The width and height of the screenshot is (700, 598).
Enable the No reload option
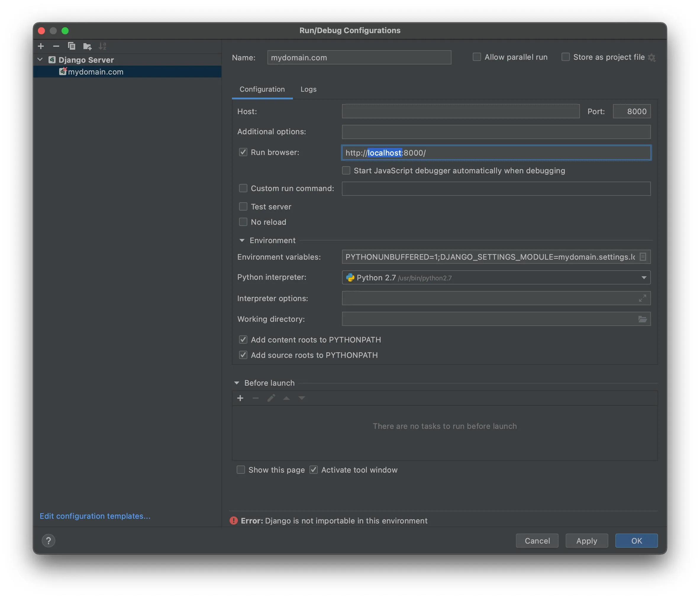pyautogui.click(x=243, y=222)
